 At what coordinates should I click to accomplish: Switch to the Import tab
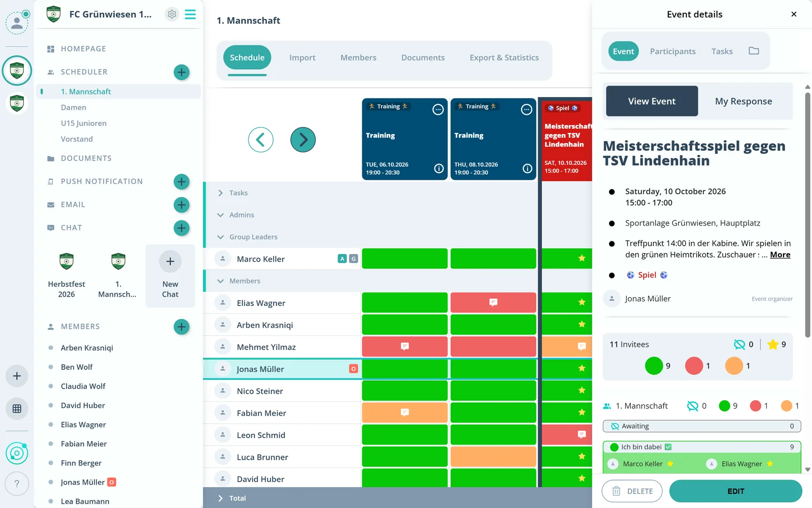pyautogui.click(x=302, y=57)
